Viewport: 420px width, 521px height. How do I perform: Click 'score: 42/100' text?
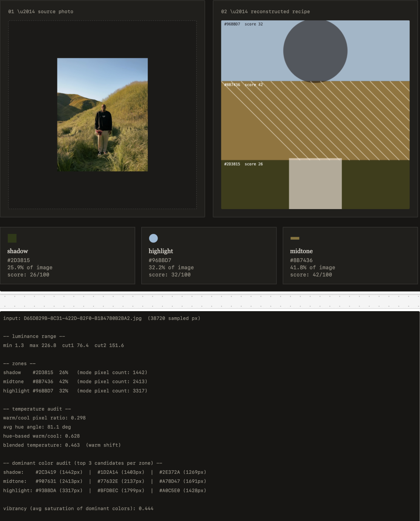311,274
